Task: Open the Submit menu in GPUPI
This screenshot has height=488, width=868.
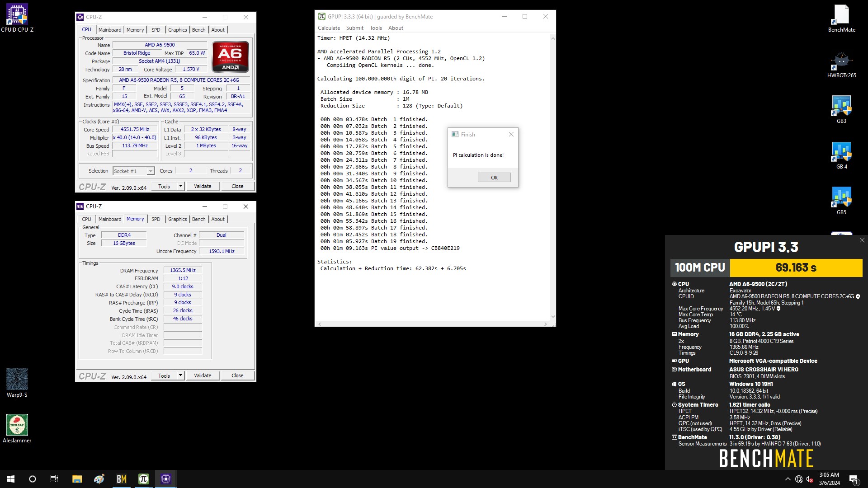Action: pyautogui.click(x=354, y=28)
